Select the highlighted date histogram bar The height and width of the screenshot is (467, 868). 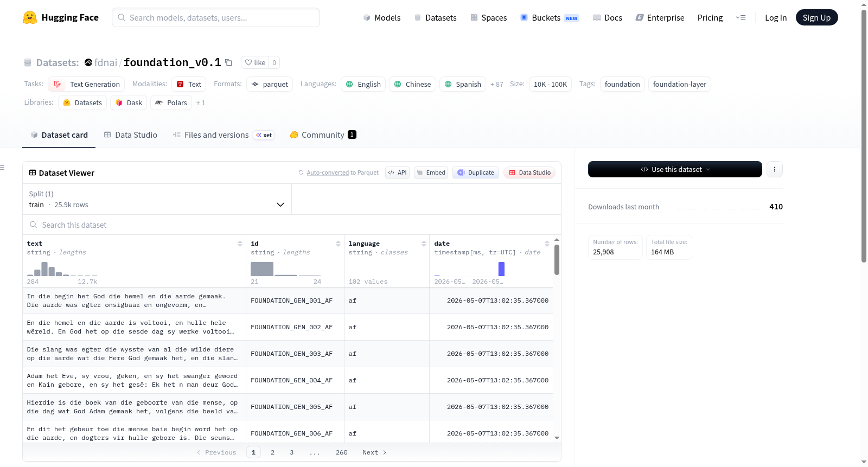click(501, 269)
